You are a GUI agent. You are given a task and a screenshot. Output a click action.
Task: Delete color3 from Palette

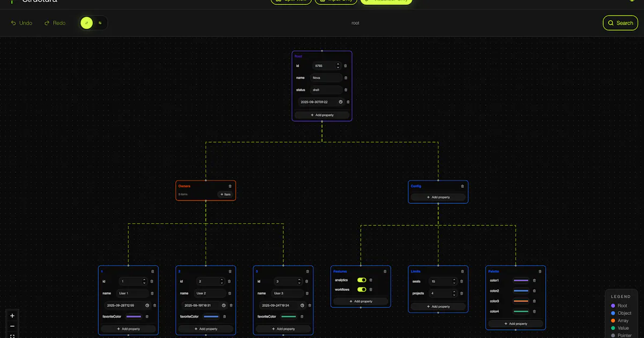[x=534, y=301]
